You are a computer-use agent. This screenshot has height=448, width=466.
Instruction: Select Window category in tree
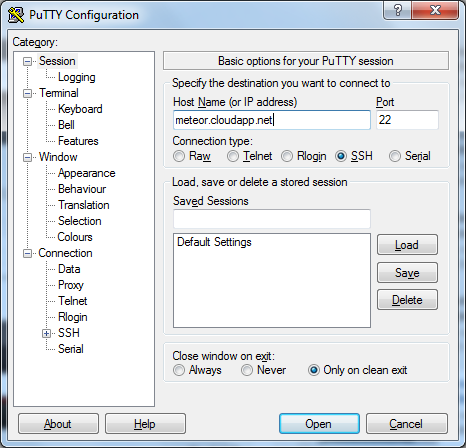(58, 157)
